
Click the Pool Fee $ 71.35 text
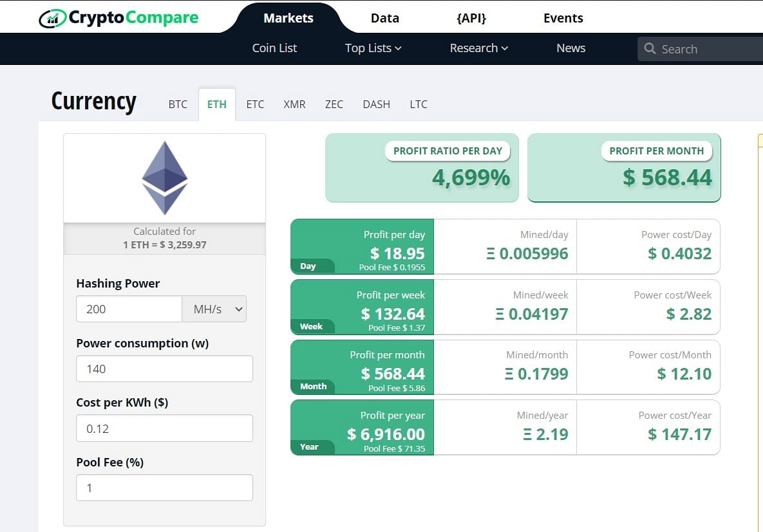(394, 448)
